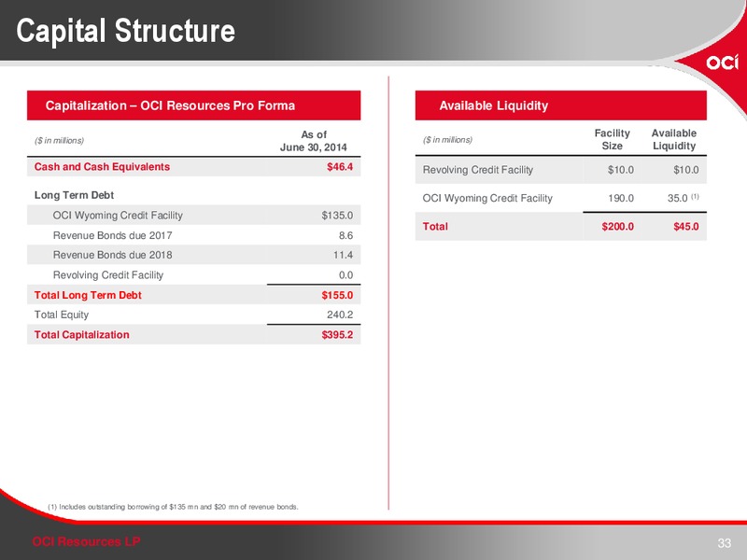Select '($ in millions)' in liquidity table

click(x=447, y=139)
